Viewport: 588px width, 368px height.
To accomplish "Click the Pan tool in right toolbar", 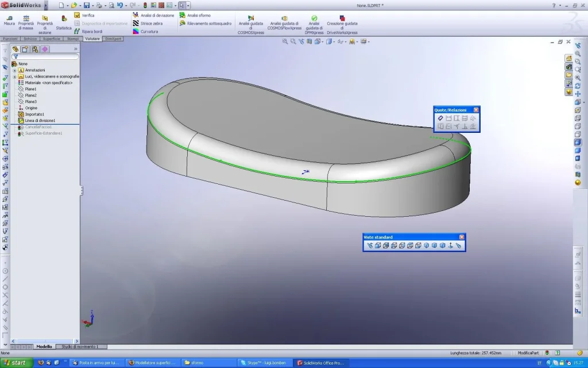I will click(578, 94).
